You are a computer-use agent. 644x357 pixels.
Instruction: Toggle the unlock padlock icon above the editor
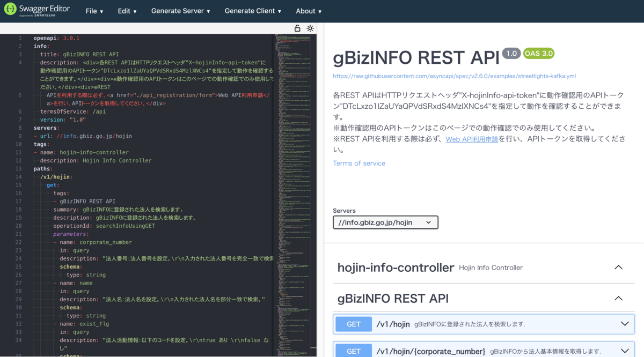point(297,28)
